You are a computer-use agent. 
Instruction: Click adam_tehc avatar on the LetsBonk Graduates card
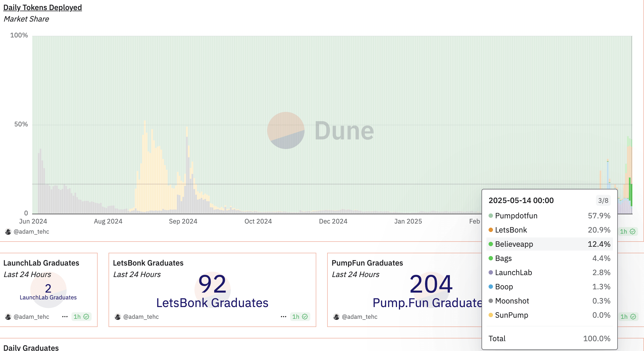[118, 317]
